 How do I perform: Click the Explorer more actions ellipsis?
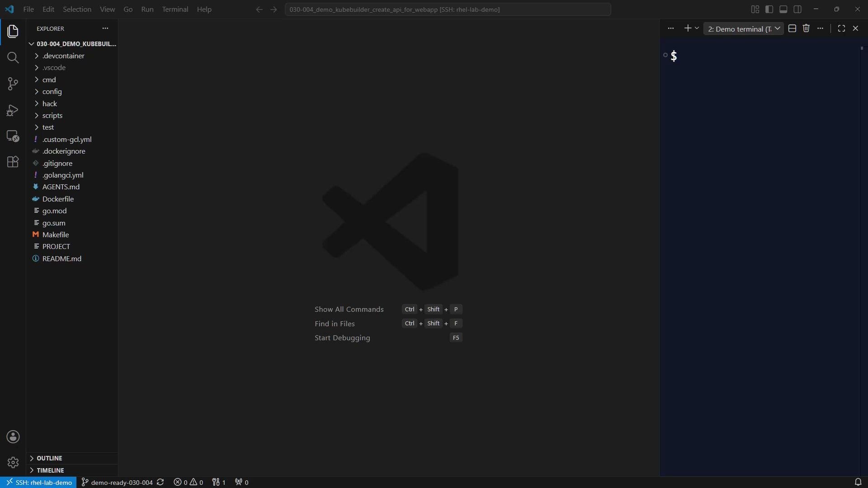(105, 28)
